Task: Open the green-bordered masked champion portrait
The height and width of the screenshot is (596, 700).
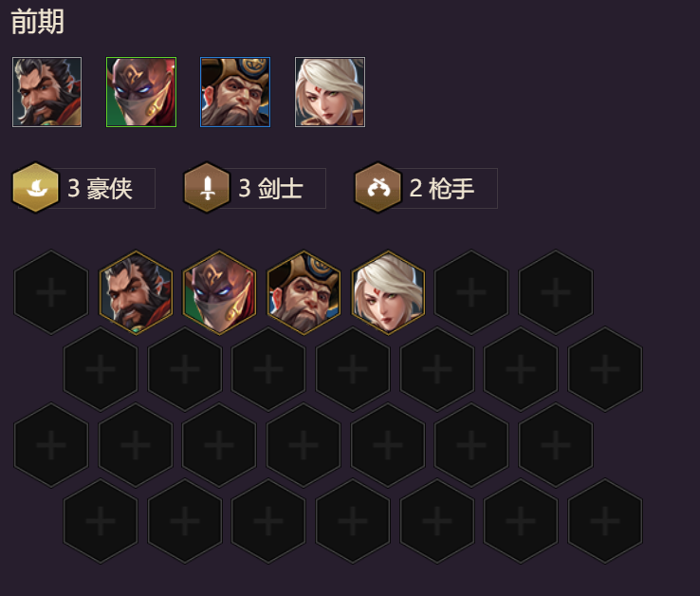Action: 141,92
